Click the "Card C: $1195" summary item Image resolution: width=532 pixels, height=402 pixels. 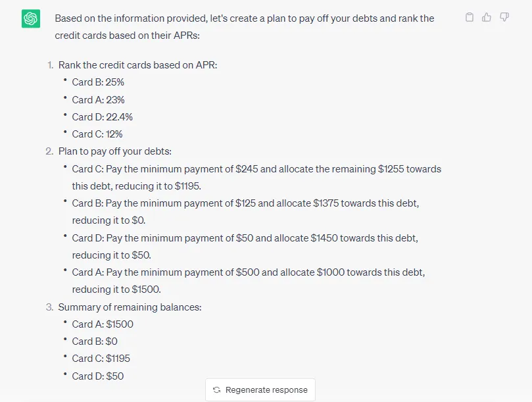(x=101, y=359)
